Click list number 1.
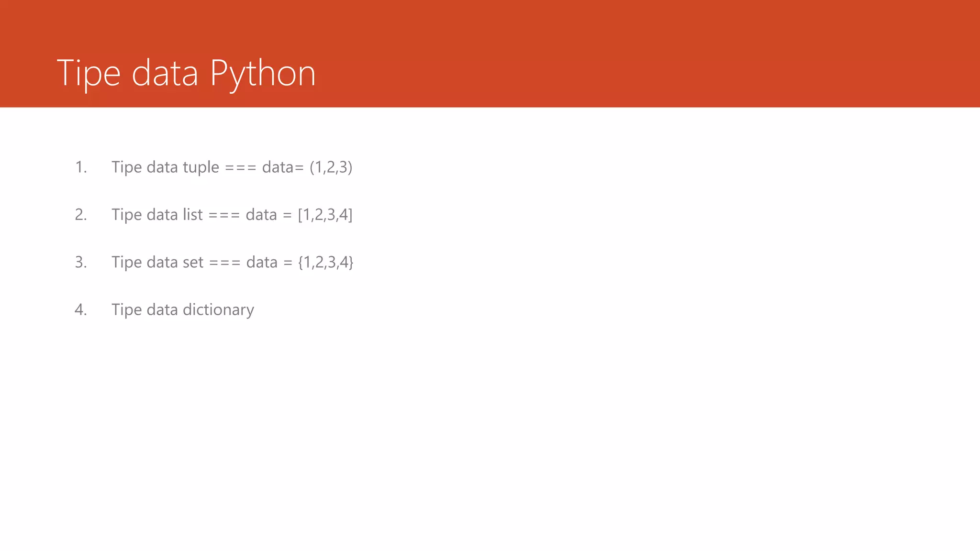 (81, 167)
